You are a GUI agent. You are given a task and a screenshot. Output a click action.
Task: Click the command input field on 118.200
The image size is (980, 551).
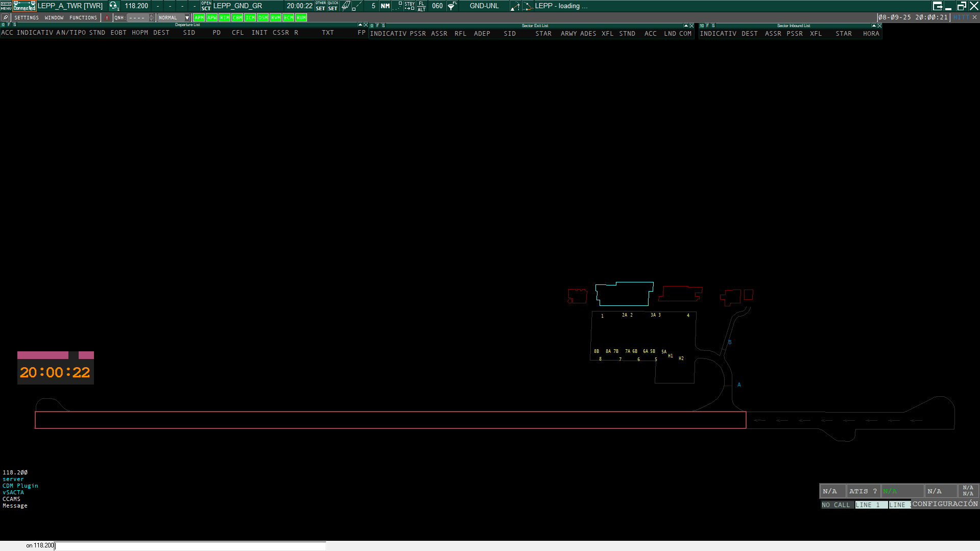[189, 546]
